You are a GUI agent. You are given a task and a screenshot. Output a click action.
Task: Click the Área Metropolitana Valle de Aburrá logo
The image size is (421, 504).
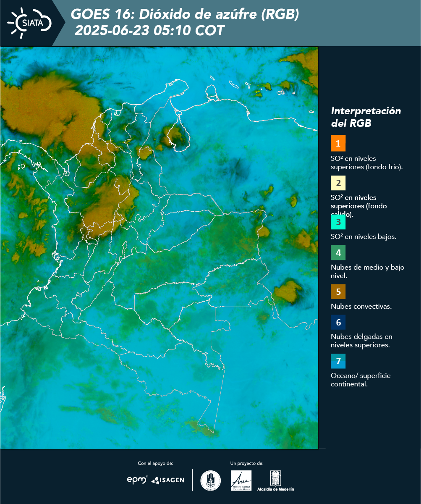coord(241,480)
